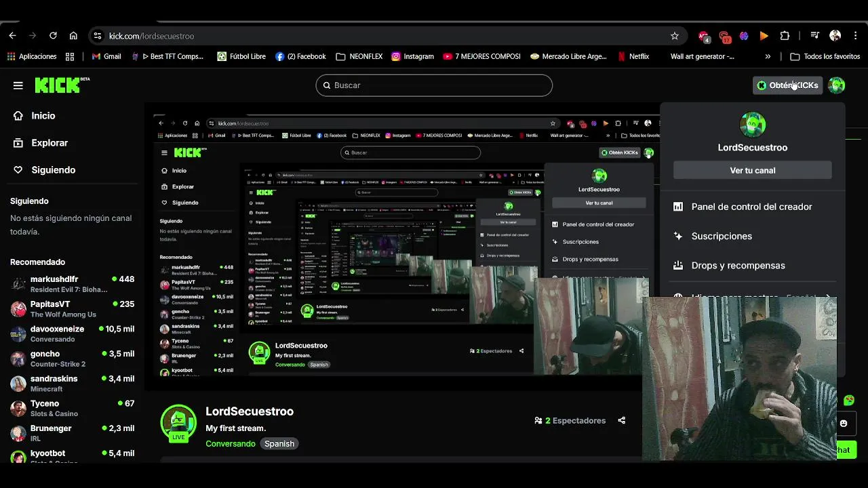868x488 pixels.
Task: Open the NEONFLEX bookmark folder
Action: [x=359, y=56]
